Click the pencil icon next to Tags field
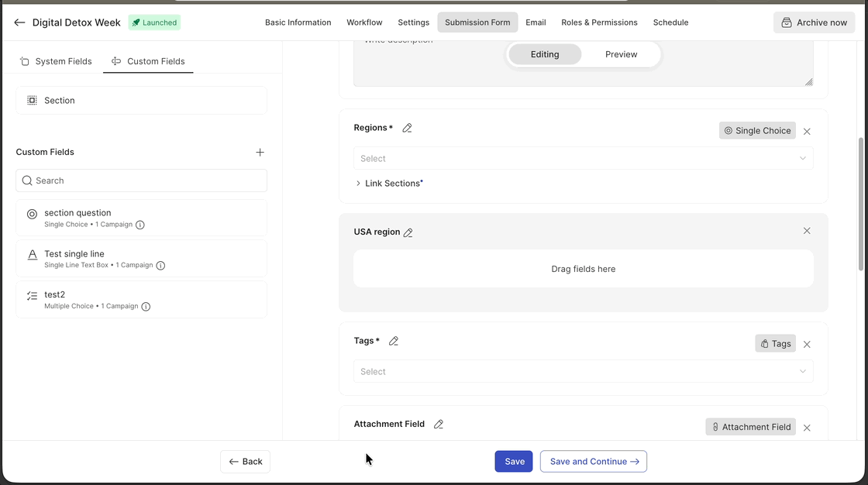Viewport: 868px width, 485px height. click(394, 341)
